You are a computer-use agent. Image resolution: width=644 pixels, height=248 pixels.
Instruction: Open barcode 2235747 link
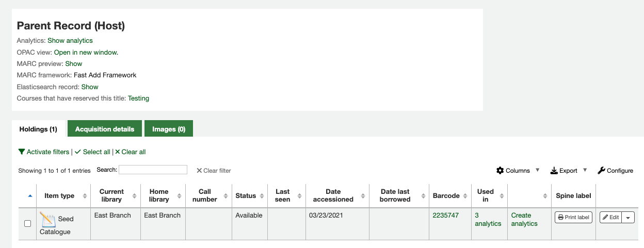pos(445,216)
